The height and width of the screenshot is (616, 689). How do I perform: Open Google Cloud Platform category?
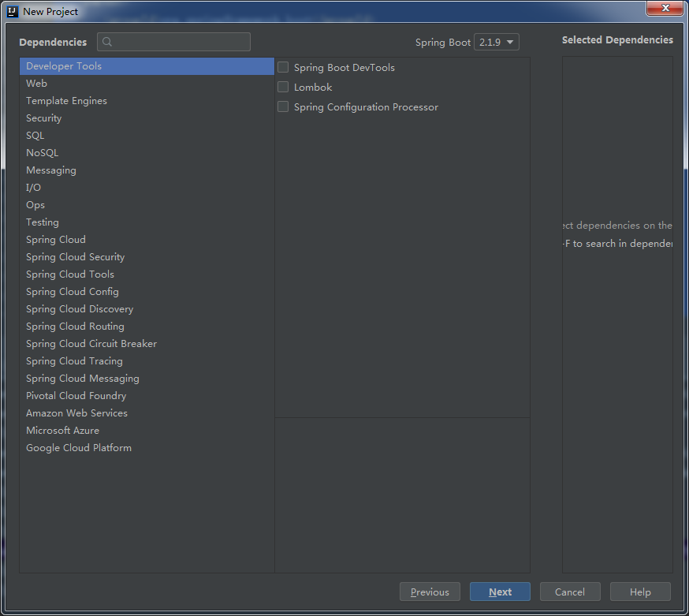pyautogui.click(x=147, y=448)
